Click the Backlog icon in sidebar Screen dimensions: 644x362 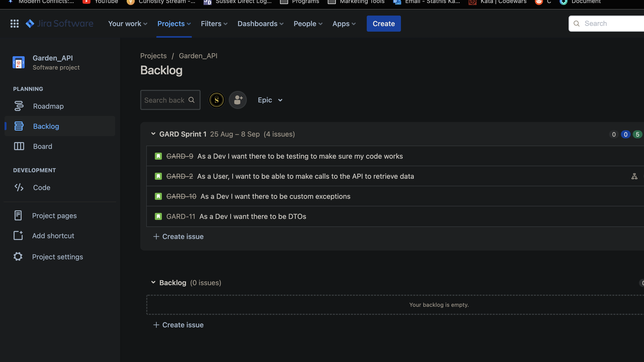tap(18, 126)
